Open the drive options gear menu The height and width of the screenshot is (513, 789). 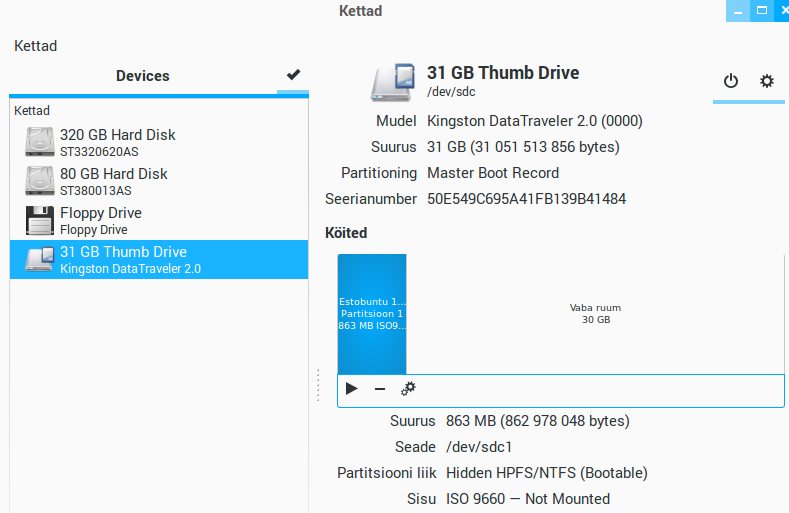(x=767, y=81)
